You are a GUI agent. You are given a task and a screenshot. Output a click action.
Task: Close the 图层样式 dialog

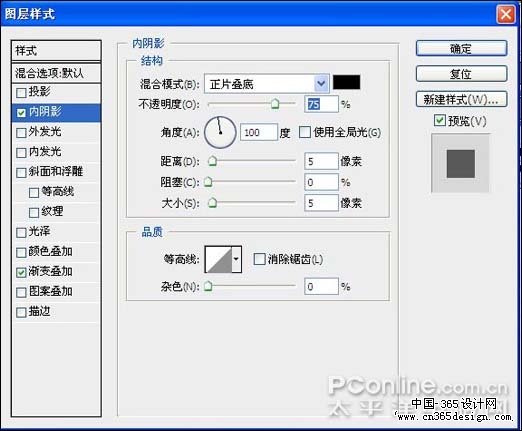tap(506, 15)
